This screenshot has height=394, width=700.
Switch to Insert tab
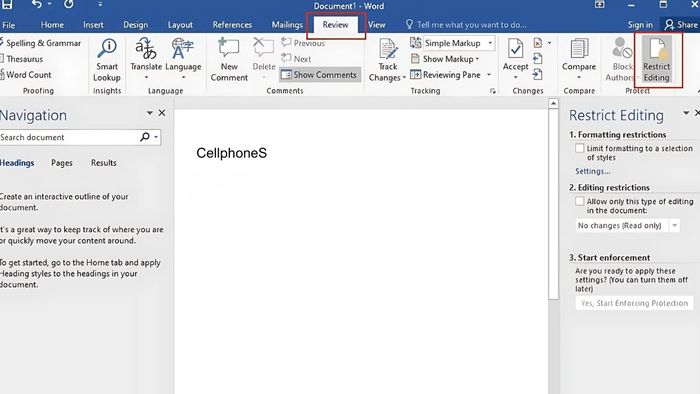point(93,25)
